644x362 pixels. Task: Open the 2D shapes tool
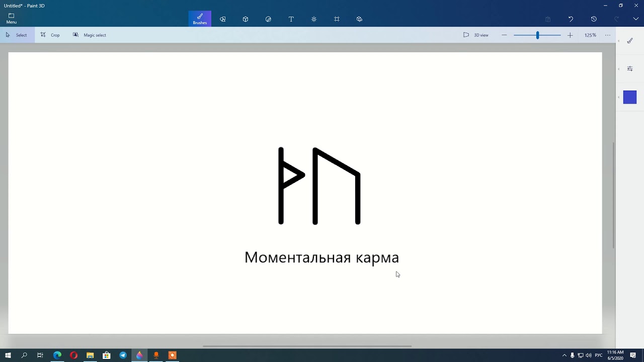(222, 19)
